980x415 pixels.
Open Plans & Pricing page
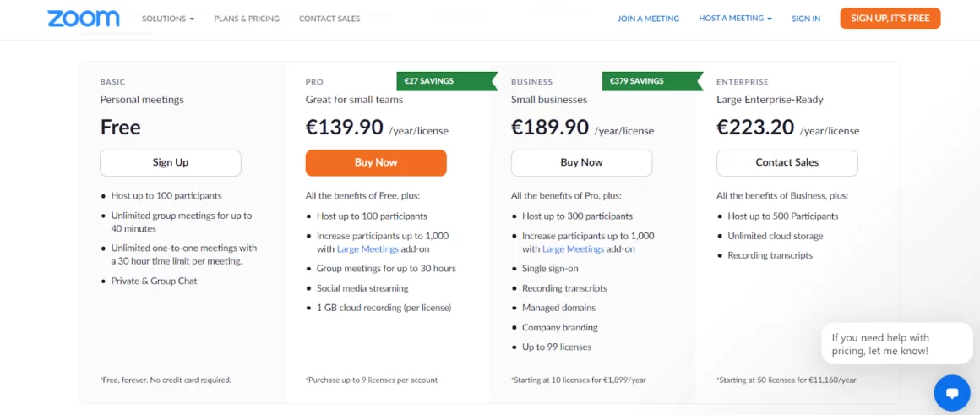click(x=247, y=19)
